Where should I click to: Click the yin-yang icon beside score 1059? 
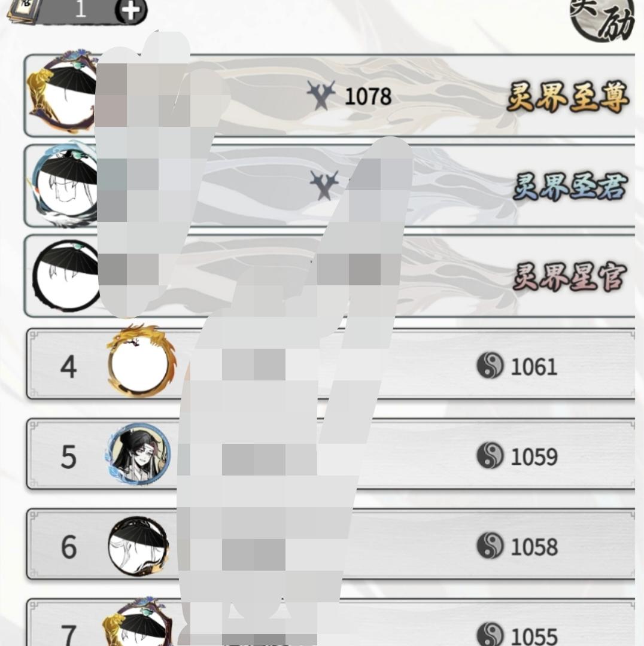click(490, 455)
